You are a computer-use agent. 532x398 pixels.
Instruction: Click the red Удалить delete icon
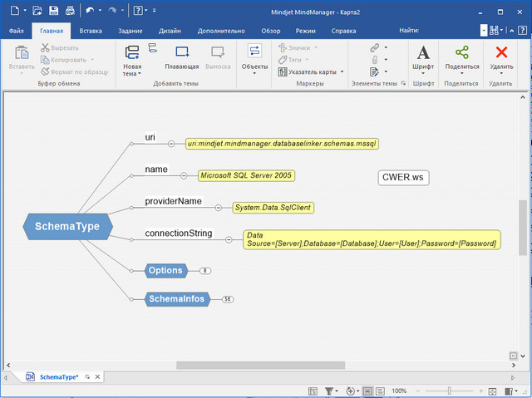coord(501,52)
